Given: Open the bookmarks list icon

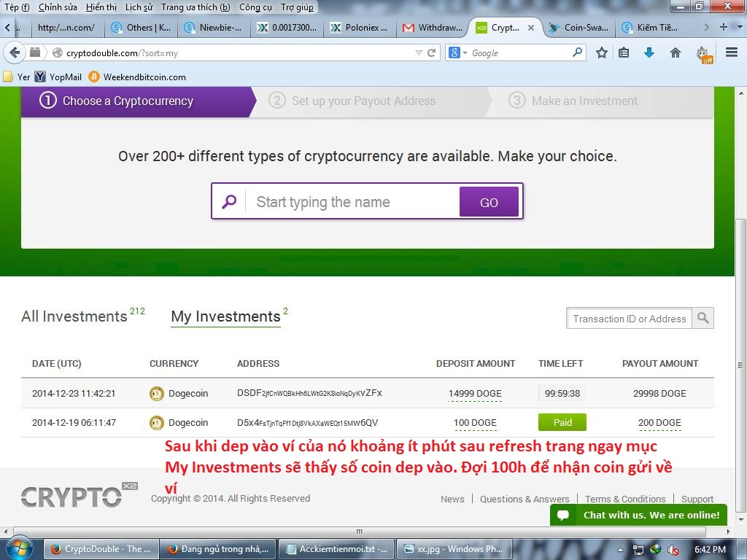Looking at the screenshot, I should 624,52.
